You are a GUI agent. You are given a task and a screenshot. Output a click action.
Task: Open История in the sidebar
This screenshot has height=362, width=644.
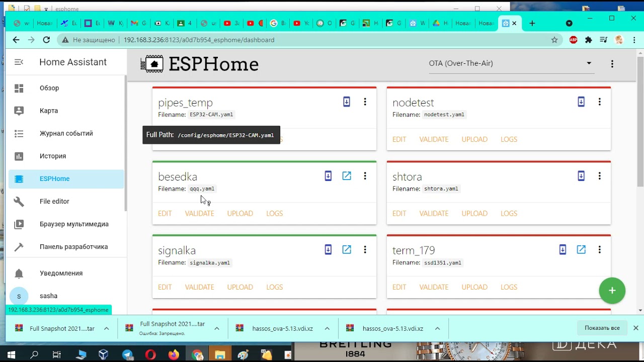[x=66, y=156]
